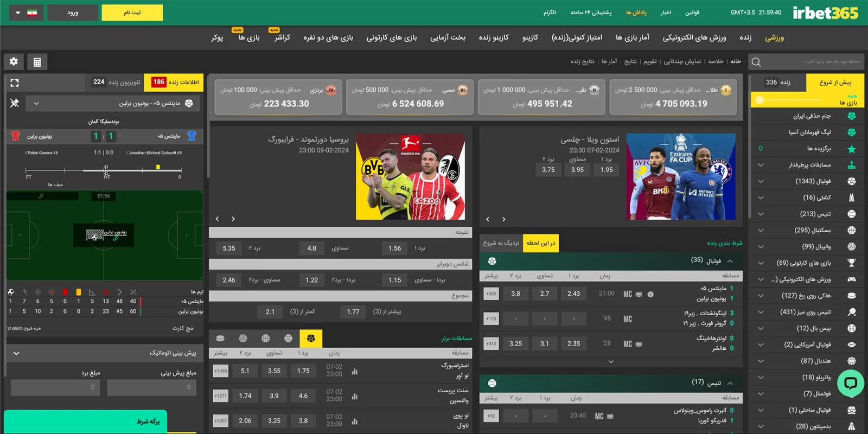This screenshot has width=868, height=434.
Task: Open the قوانین link
Action: [x=692, y=12]
